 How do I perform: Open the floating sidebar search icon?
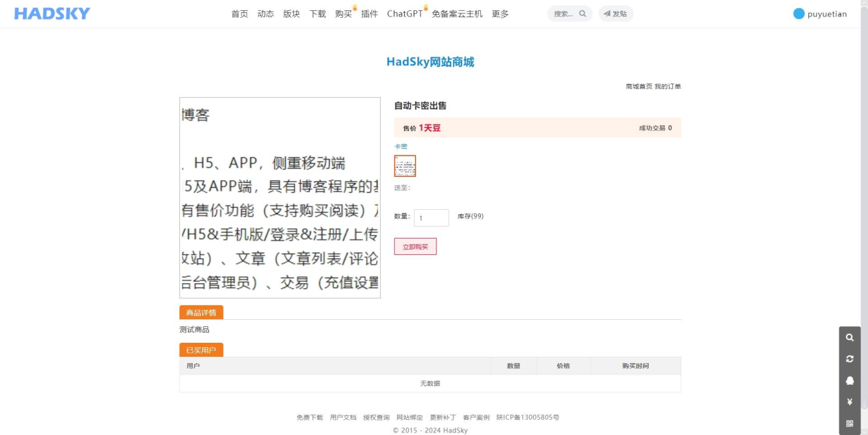click(x=850, y=338)
